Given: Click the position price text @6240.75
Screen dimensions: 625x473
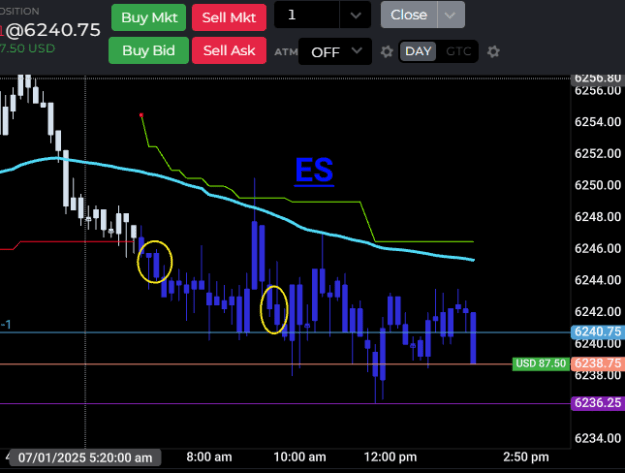Looking at the screenshot, I should 53,30.
